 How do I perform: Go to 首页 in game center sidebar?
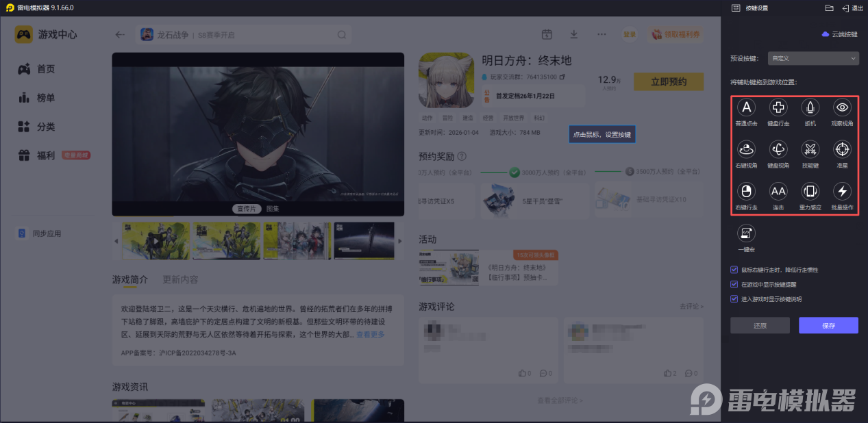37,69
